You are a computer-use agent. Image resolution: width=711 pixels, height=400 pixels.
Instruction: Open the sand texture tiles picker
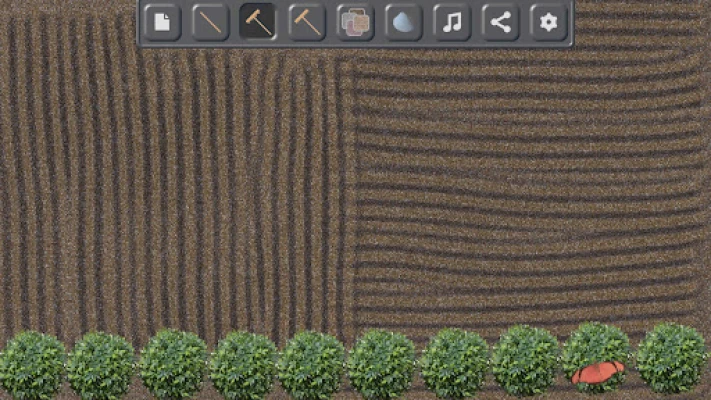coord(355,22)
